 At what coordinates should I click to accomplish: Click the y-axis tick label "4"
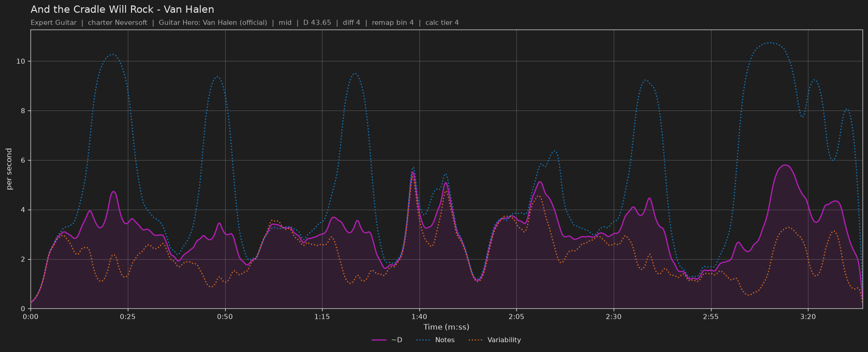(x=23, y=210)
